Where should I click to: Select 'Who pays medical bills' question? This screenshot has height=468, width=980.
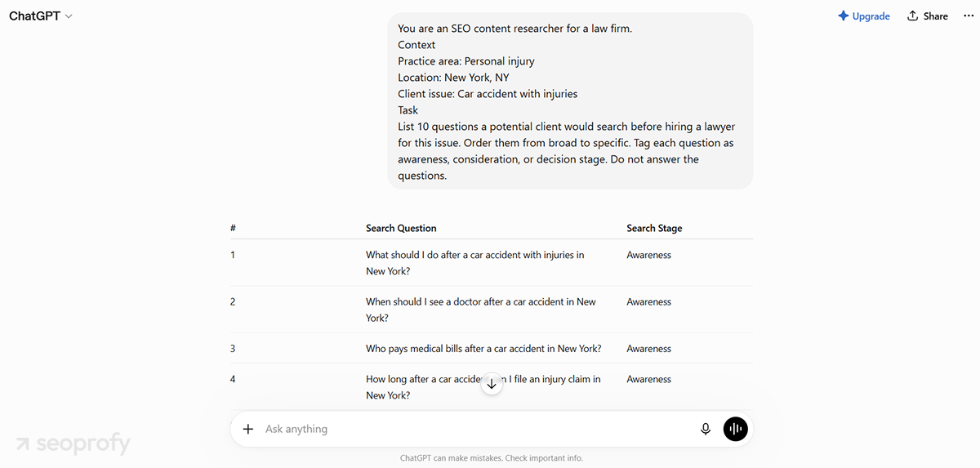point(483,349)
